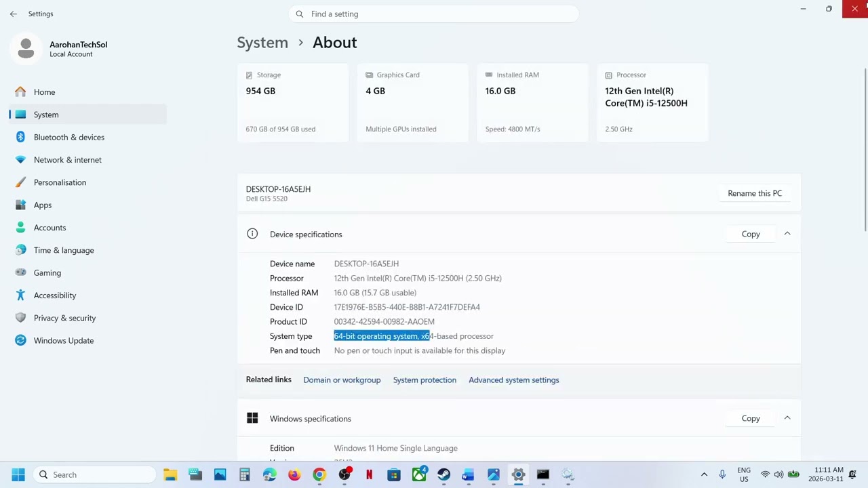Screen dimensions: 868x488
Task: Open the Xbox app on the taskbar
Action: pyautogui.click(x=419, y=474)
